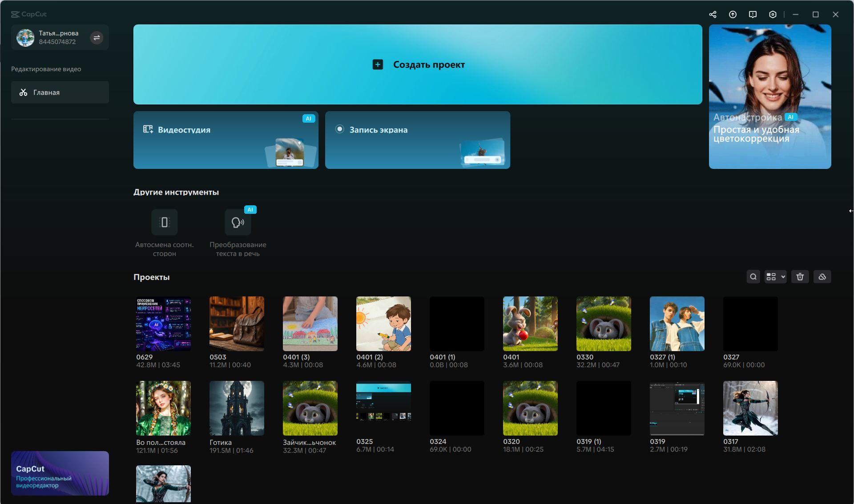Open project 0629 thumbnail
854x504 pixels.
click(x=163, y=324)
